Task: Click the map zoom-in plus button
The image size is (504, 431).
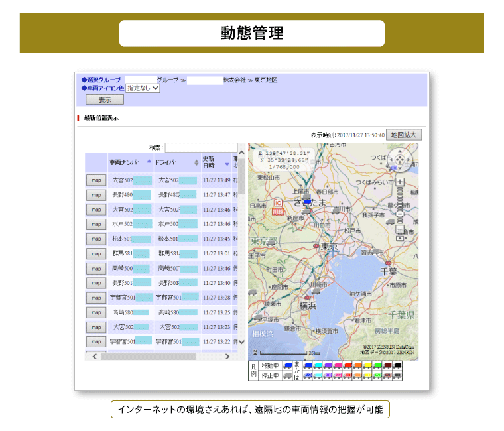Action: [x=400, y=182]
